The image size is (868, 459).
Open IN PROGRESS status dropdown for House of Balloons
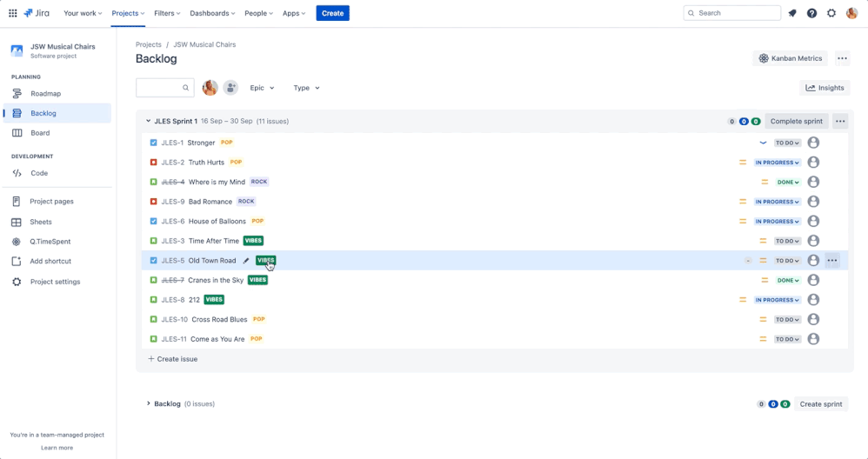[x=778, y=221]
